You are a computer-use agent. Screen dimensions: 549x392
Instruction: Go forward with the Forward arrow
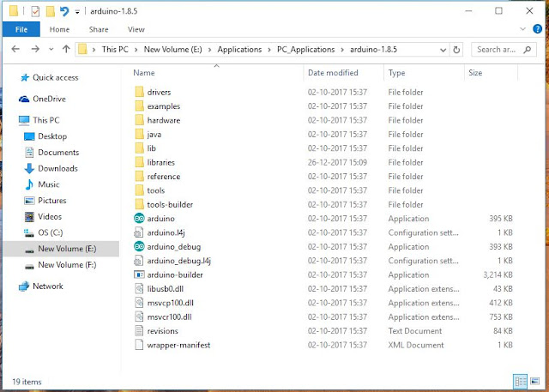pos(35,50)
